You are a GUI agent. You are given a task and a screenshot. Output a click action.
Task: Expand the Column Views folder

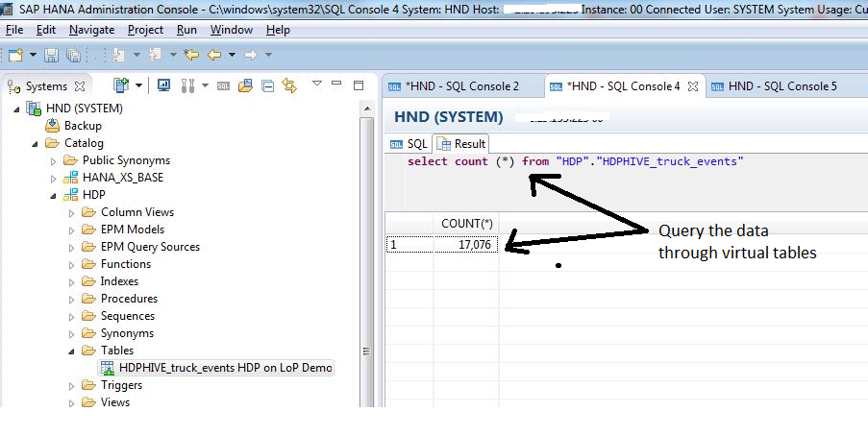click(71, 213)
